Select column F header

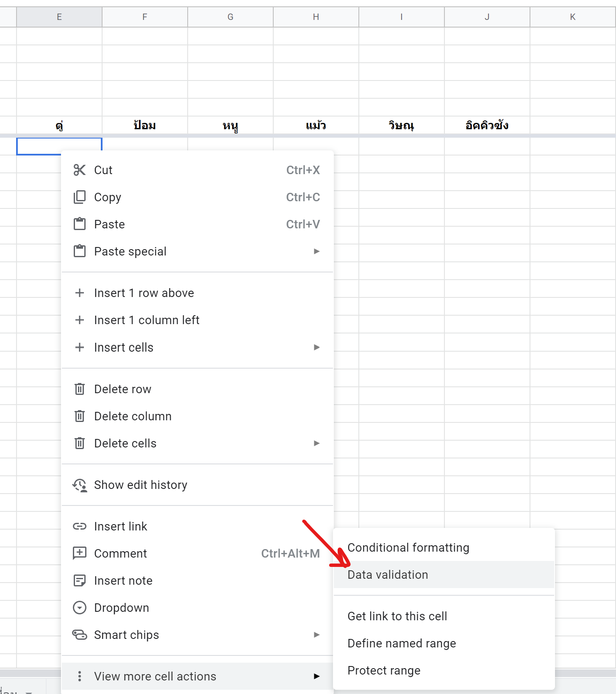tap(145, 17)
